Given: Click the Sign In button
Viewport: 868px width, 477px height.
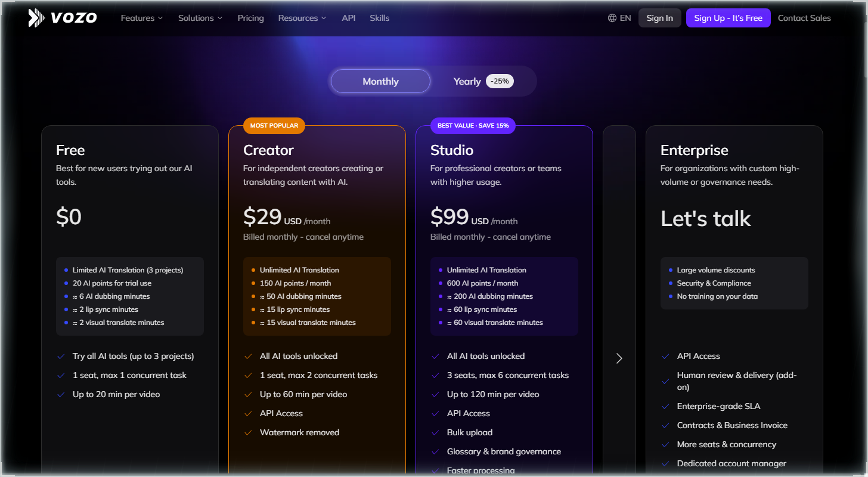Looking at the screenshot, I should (x=660, y=18).
